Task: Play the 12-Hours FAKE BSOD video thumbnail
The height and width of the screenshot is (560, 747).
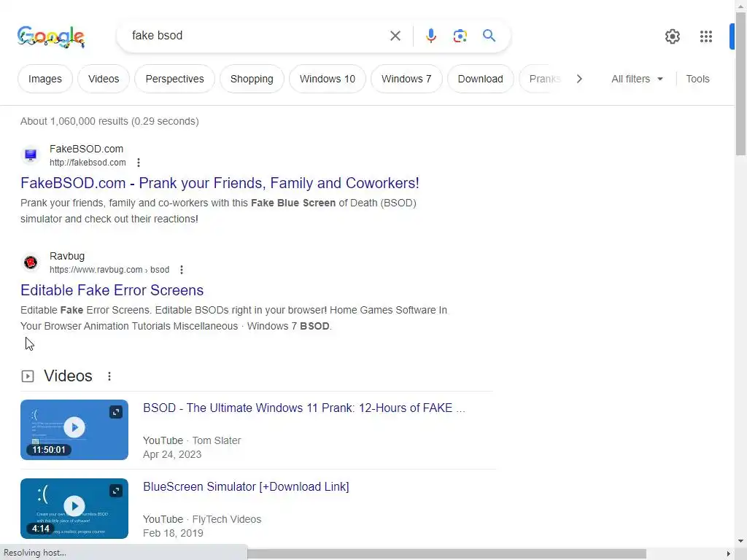Action: (74, 428)
